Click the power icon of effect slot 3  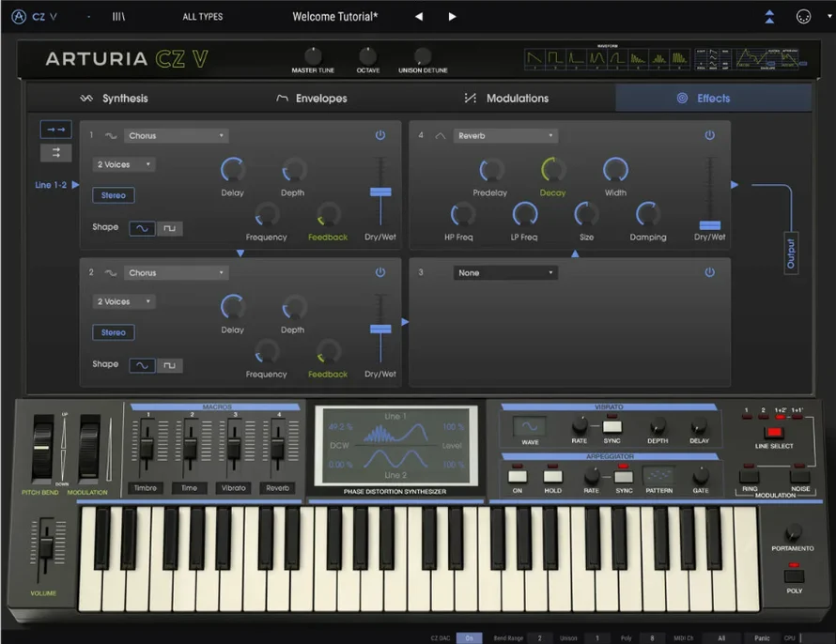[x=709, y=272]
